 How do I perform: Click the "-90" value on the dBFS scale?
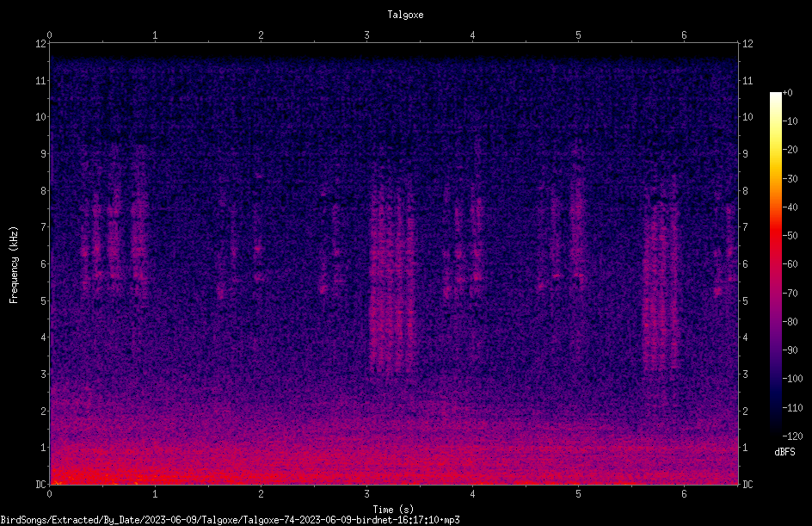pyautogui.click(x=790, y=350)
